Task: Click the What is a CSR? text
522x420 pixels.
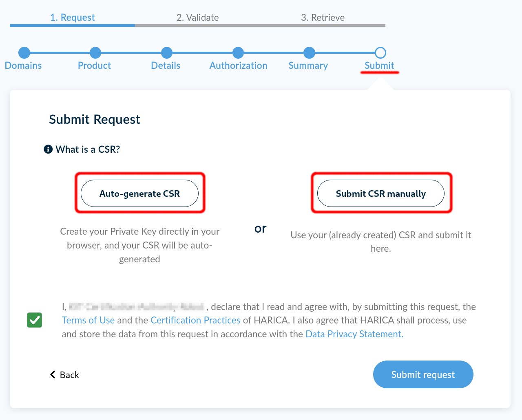Action: point(88,150)
